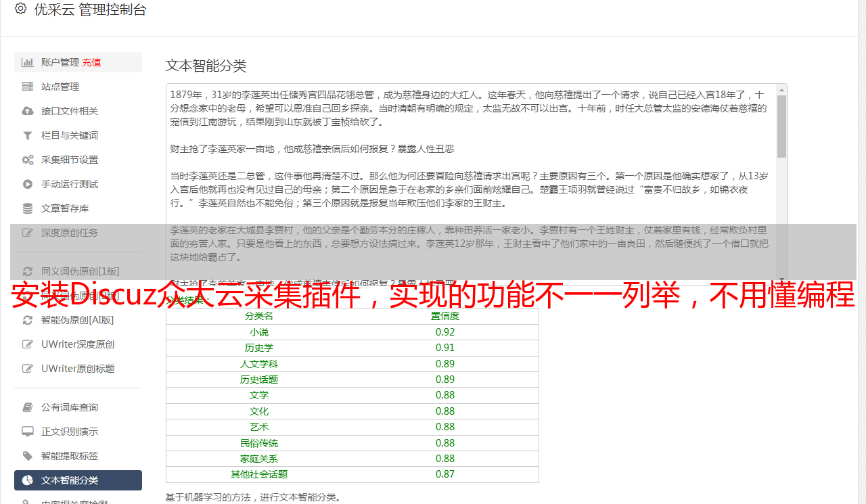Click the red 充值 link
Image resolution: width=866 pixels, height=504 pixels.
click(x=92, y=62)
